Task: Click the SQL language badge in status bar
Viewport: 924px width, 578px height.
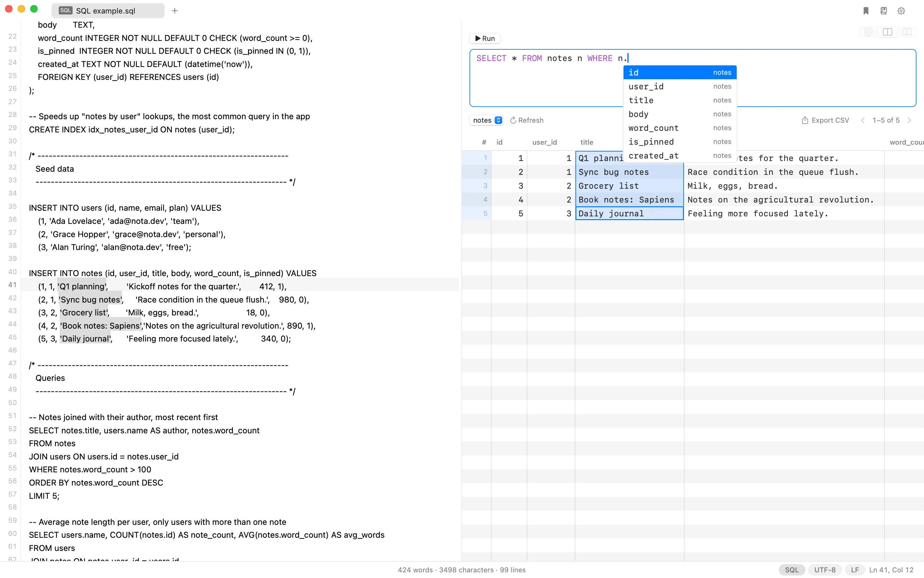Action: pyautogui.click(x=791, y=570)
